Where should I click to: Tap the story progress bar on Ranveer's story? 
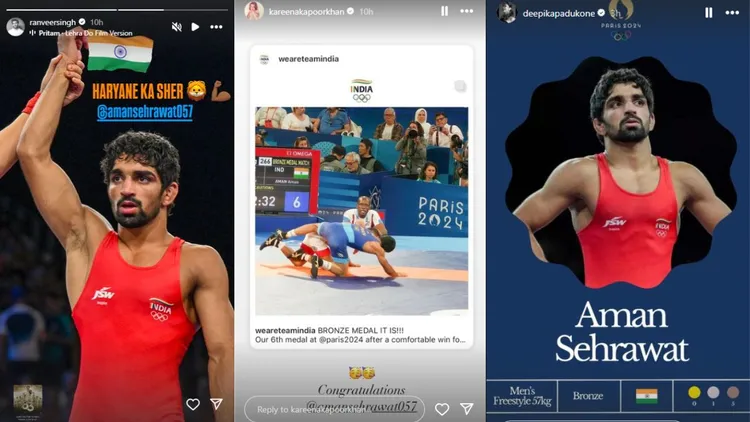point(117,9)
